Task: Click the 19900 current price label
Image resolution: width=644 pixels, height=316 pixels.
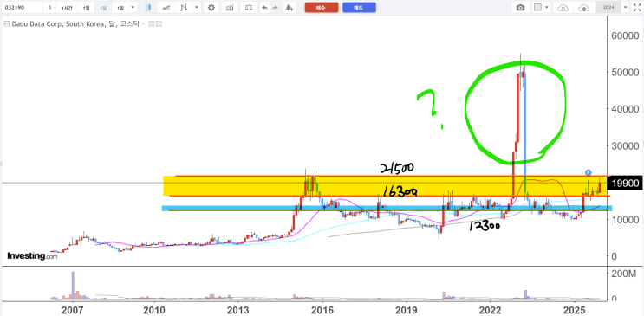Action: (x=625, y=184)
